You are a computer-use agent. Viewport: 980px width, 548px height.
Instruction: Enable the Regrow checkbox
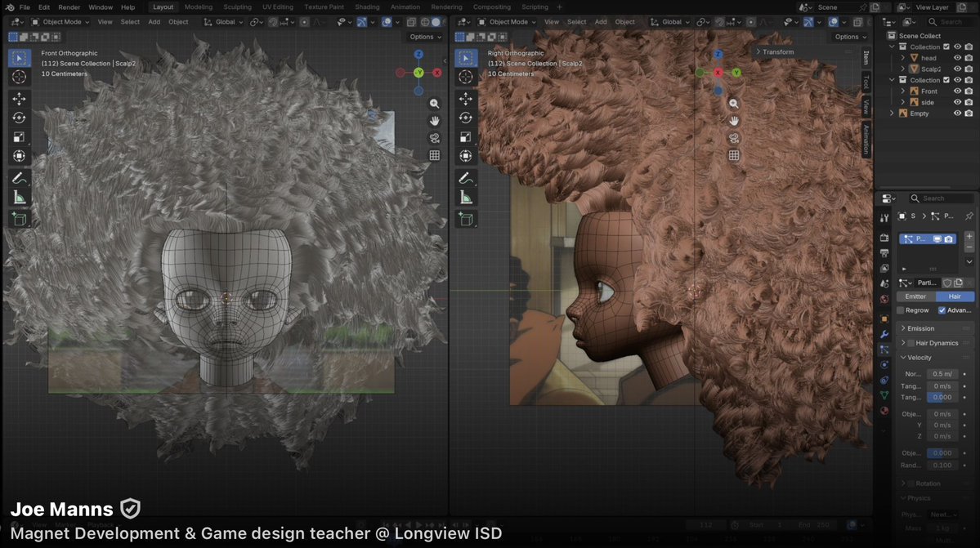tap(901, 310)
